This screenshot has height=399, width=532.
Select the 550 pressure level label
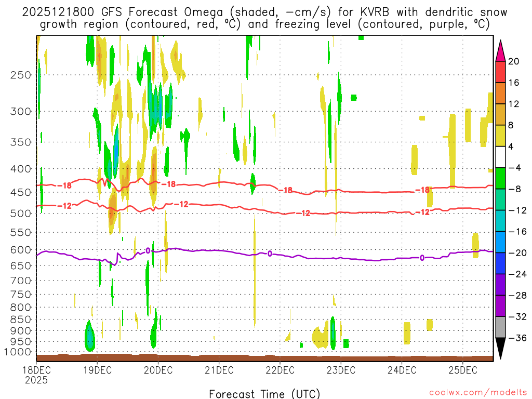21,232
